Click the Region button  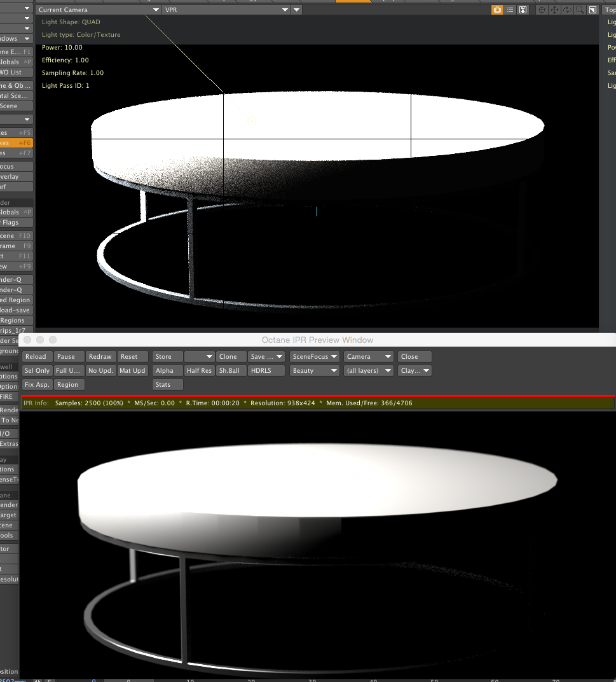pyautogui.click(x=69, y=384)
